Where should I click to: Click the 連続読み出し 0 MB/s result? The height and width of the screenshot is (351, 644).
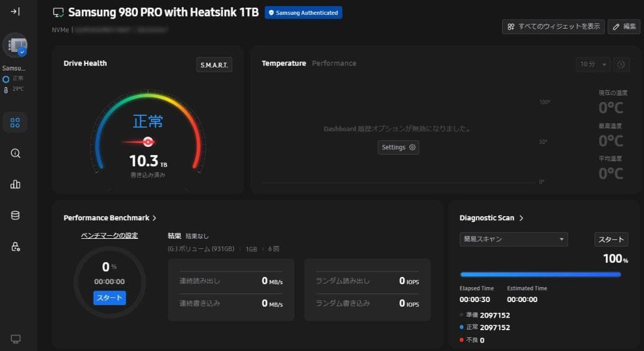click(x=231, y=281)
